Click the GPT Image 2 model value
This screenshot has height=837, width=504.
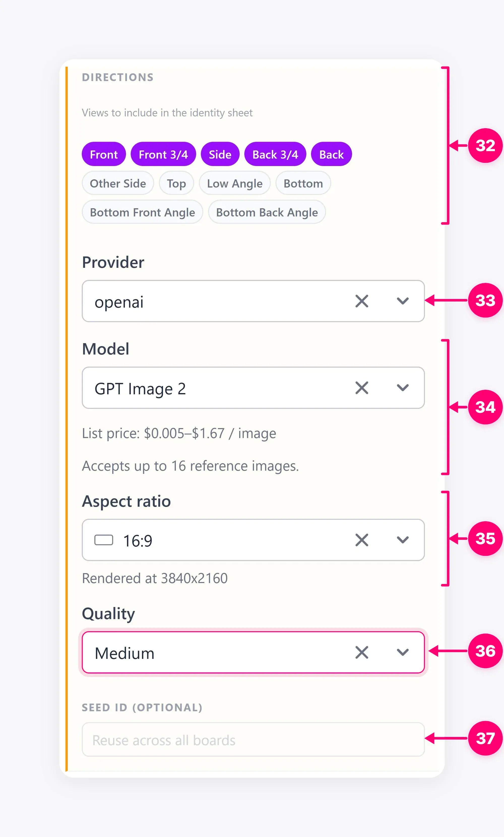(x=140, y=389)
